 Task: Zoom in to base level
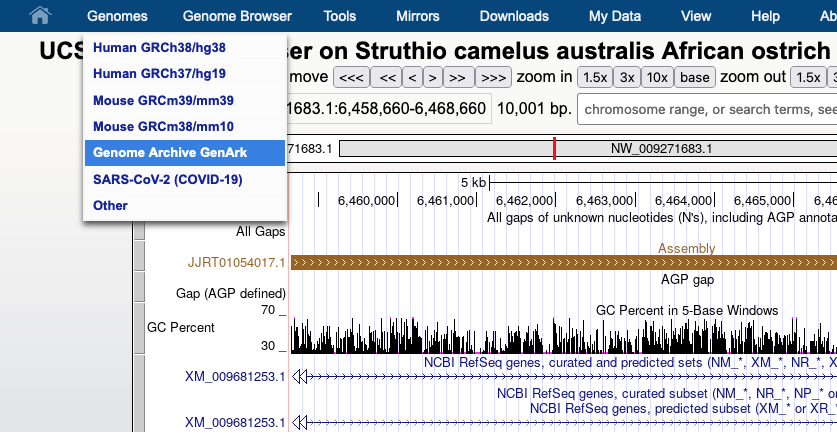(694, 77)
